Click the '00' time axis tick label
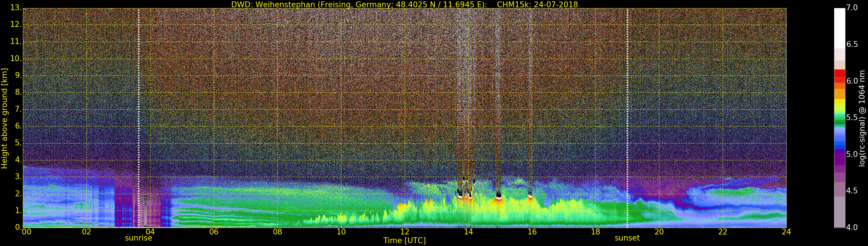 coord(26,232)
